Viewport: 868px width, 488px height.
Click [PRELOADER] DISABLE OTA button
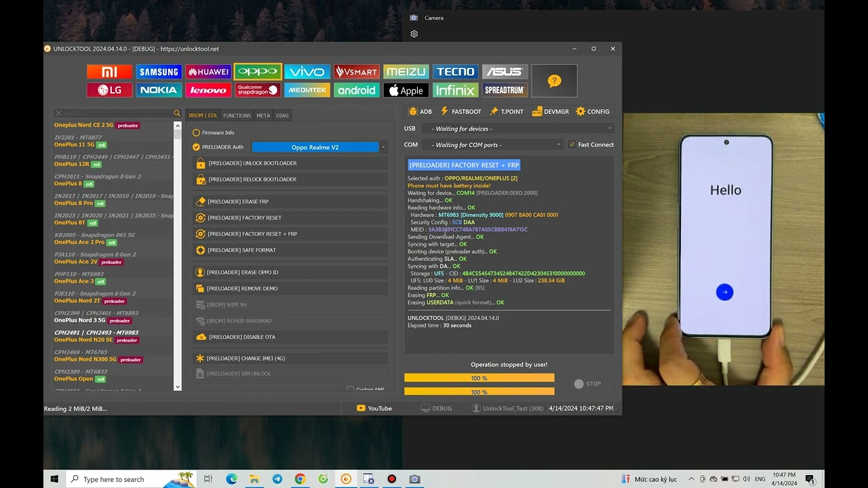(x=290, y=337)
